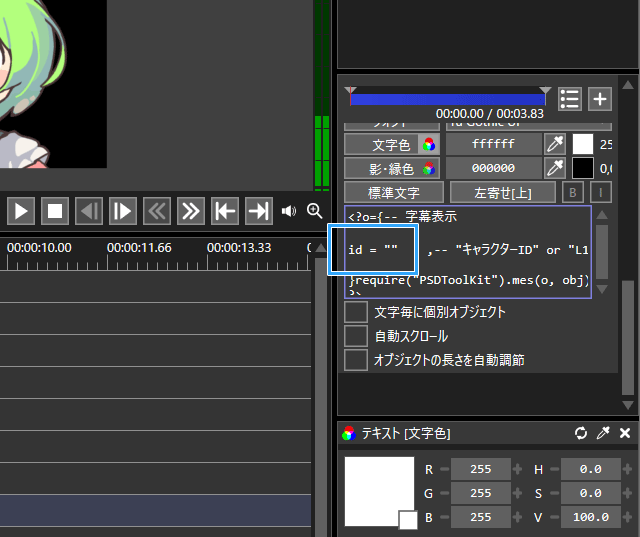Click the 00:00:13.33 mark on timeline ruler
Screen dimensions: 640x537
pos(239,248)
